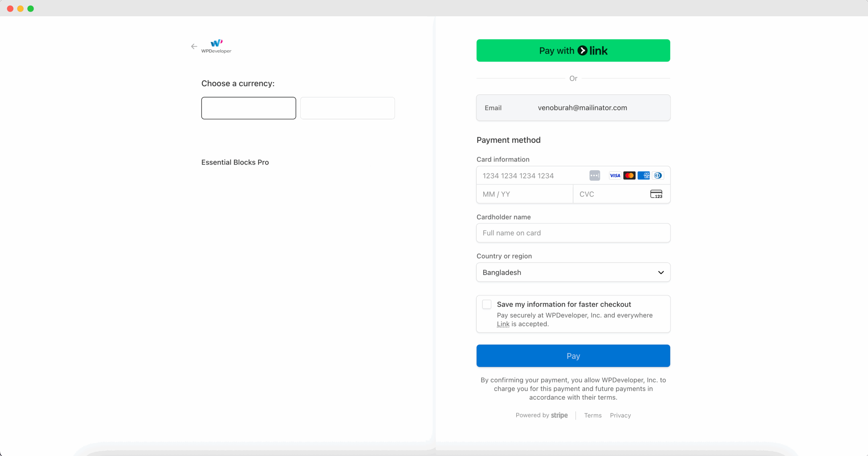Click the American Express logo icon
Screen dimensions: 868x456
pyautogui.click(x=644, y=175)
